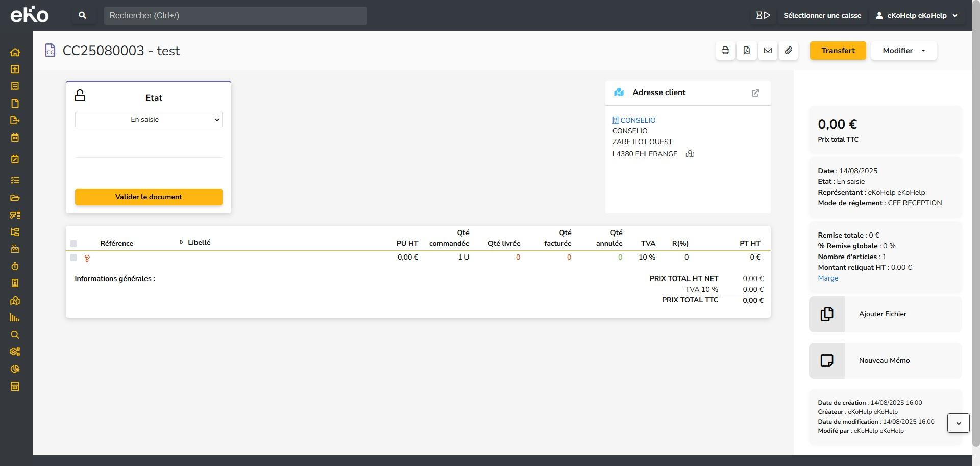The image size is (980, 466).
Task: Click the Transfert button
Action: (838, 51)
